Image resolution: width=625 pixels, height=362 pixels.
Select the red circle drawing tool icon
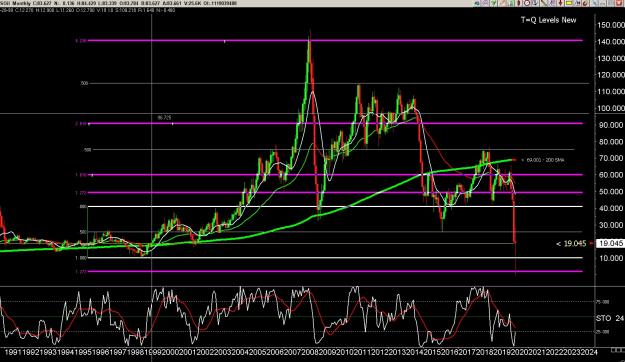coord(527,3)
